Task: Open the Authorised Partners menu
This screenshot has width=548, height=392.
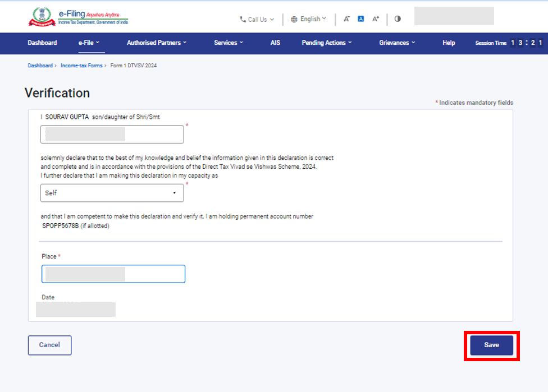Action: click(x=157, y=43)
